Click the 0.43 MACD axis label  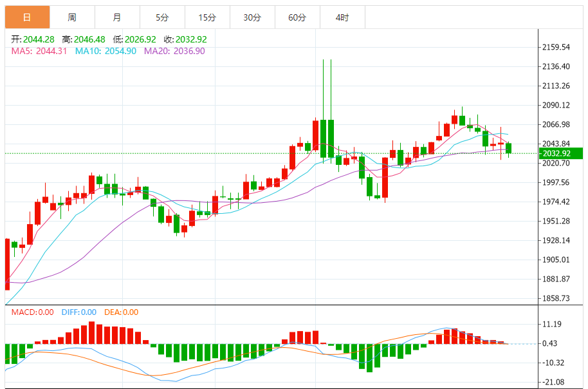tap(550, 343)
